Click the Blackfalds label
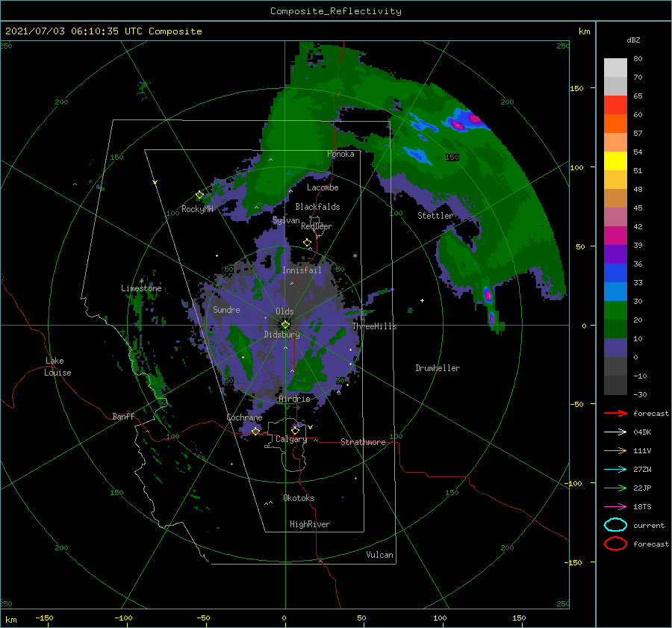Screen dimensions: 672x628 coord(317,207)
